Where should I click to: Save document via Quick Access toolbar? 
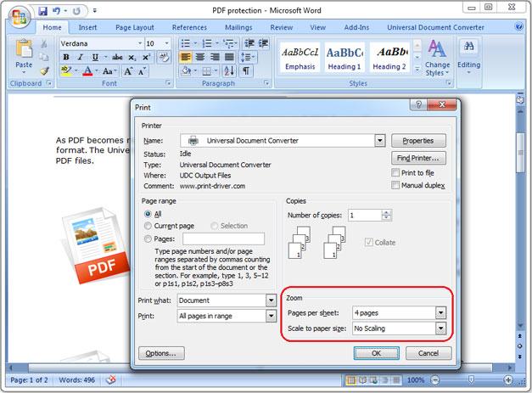click(x=42, y=11)
